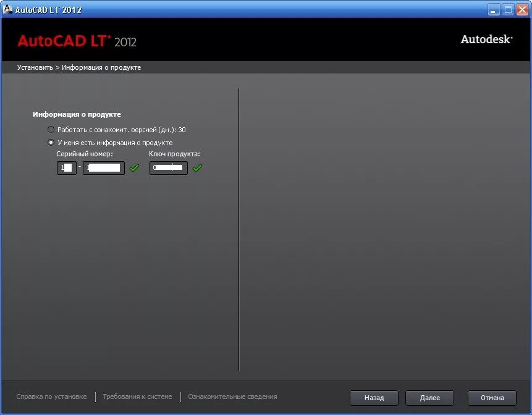Click the AutoCAD icon in title bar
Screen dimensions: 532x415
[x=7, y=9]
